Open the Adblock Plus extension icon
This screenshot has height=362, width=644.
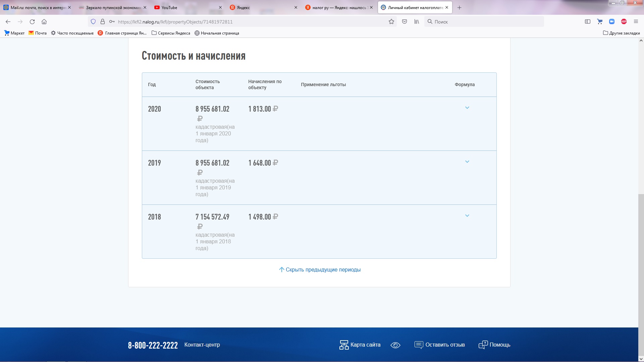tap(624, 22)
